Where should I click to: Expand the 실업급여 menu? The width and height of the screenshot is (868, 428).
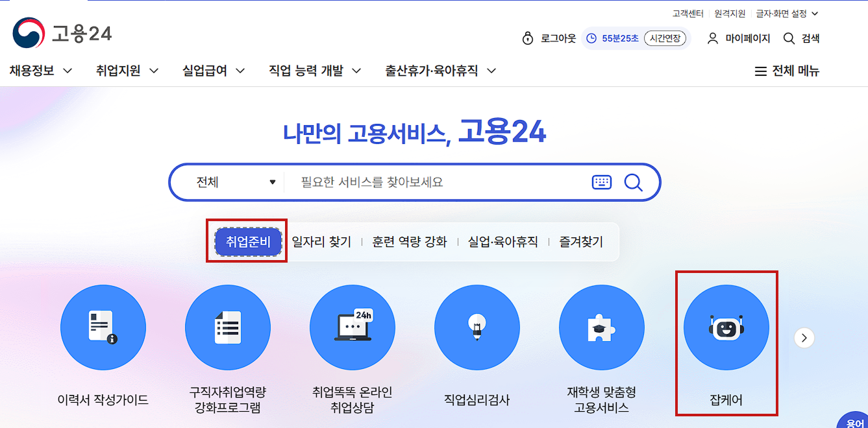[x=214, y=71]
